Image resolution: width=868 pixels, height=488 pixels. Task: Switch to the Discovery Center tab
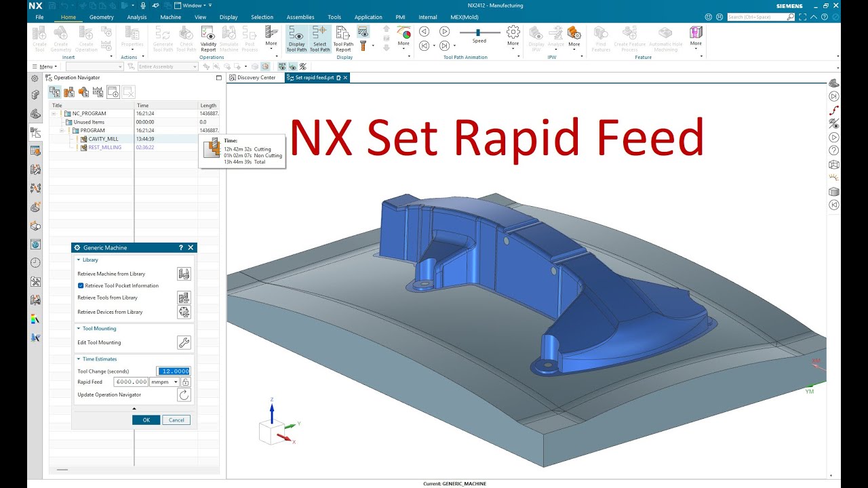coord(252,78)
